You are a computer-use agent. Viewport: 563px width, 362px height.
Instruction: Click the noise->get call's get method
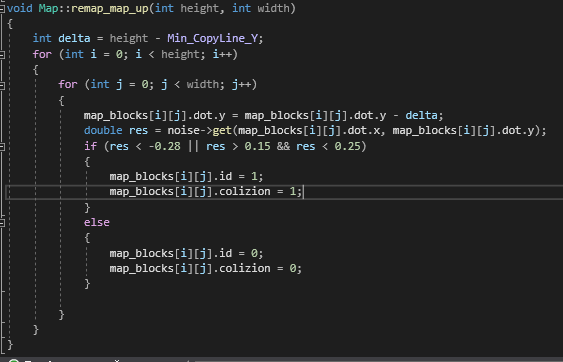[222, 131]
